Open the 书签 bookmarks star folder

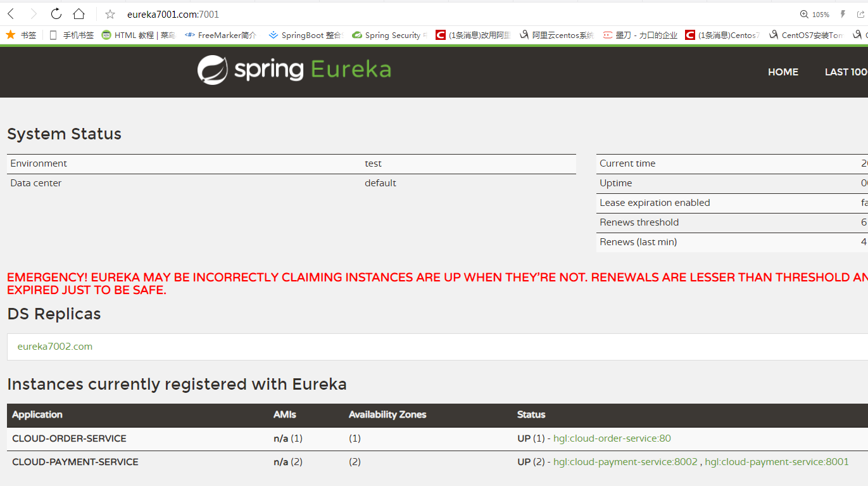point(21,35)
